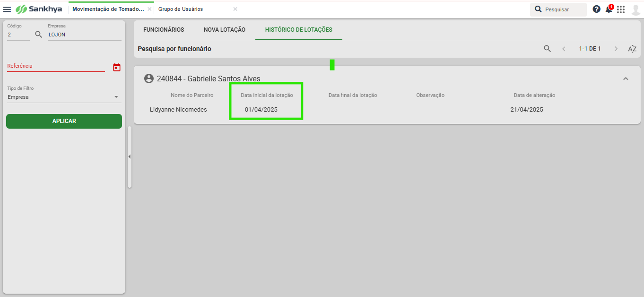Open the Referência calendar picker

pos(117,67)
